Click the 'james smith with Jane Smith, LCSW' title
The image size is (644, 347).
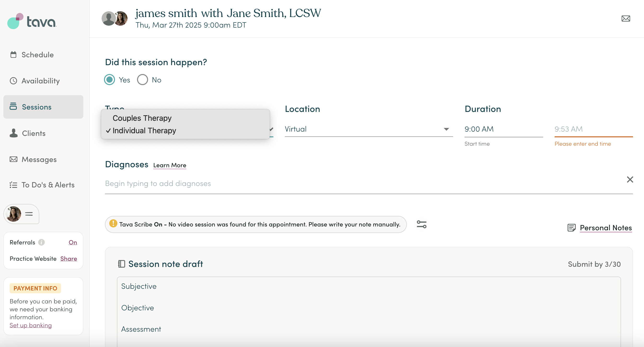click(x=228, y=13)
